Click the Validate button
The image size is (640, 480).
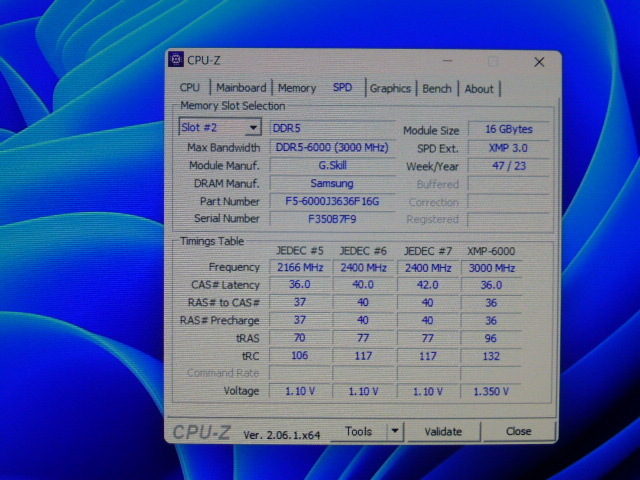tap(443, 432)
